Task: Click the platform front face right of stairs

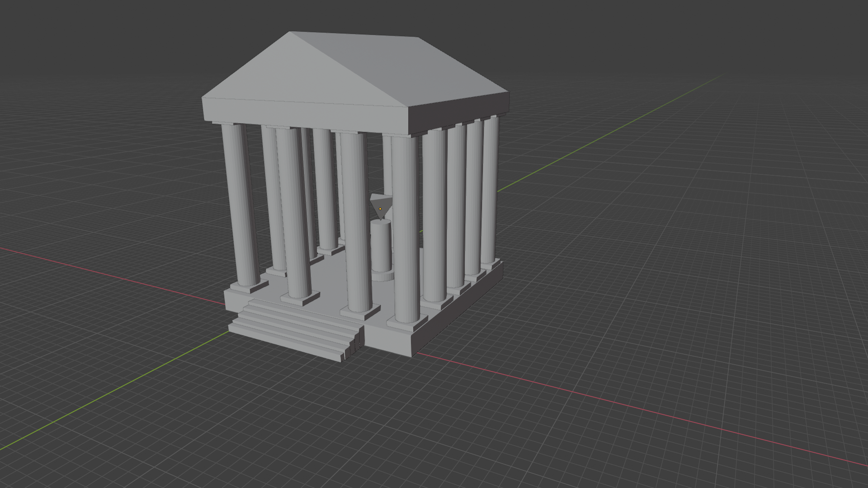Action: (x=387, y=339)
